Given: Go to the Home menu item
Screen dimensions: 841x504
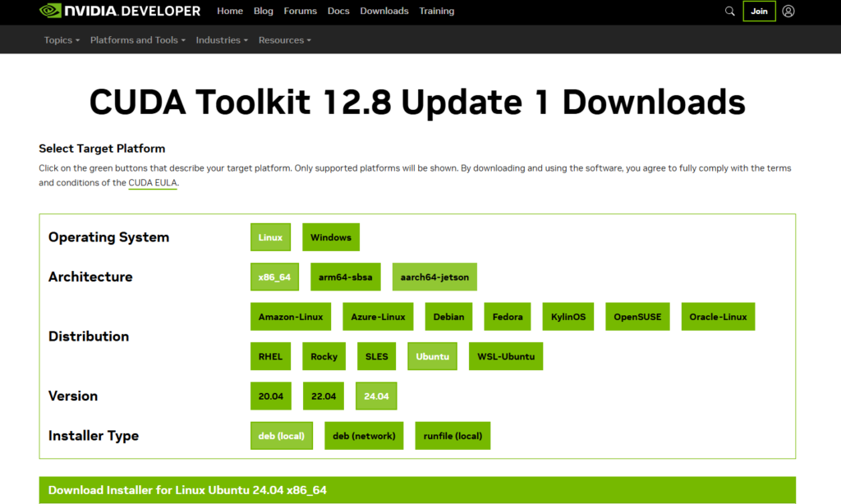Looking at the screenshot, I should [230, 11].
